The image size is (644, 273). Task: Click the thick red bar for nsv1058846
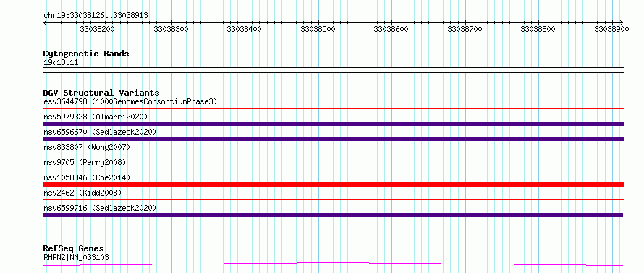point(333,185)
